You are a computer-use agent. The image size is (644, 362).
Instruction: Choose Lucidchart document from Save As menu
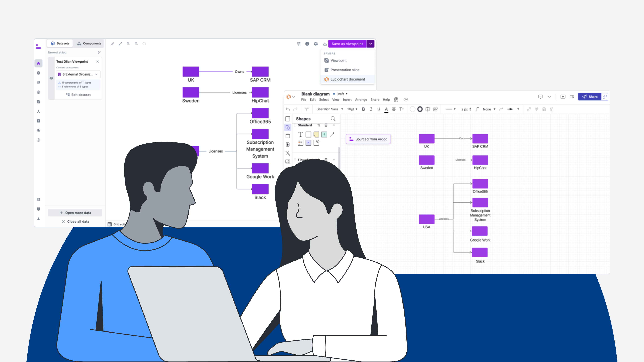coord(347,79)
